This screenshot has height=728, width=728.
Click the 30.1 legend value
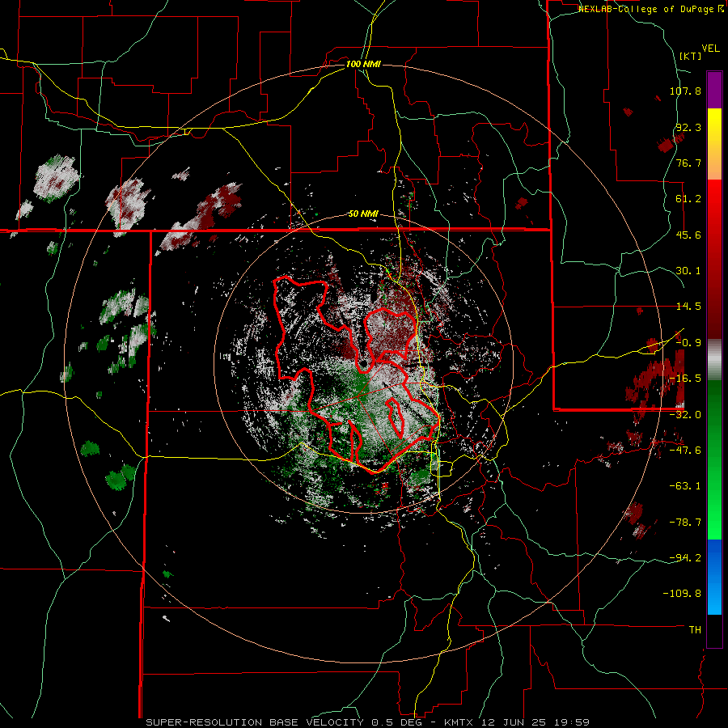pyautogui.click(x=688, y=271)
